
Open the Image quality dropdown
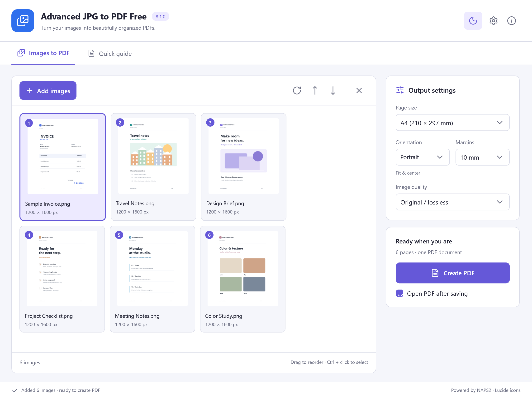[x=452, y=202]
